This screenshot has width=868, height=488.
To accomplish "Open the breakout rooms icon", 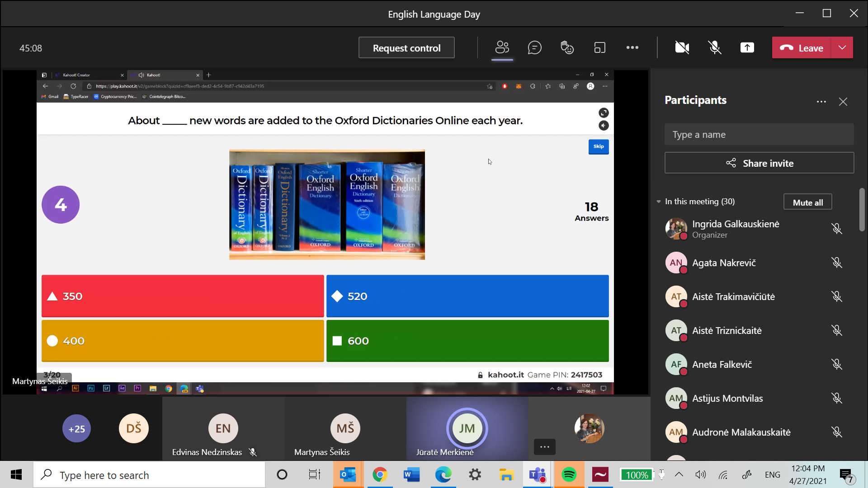I will (x=599, y=47).
